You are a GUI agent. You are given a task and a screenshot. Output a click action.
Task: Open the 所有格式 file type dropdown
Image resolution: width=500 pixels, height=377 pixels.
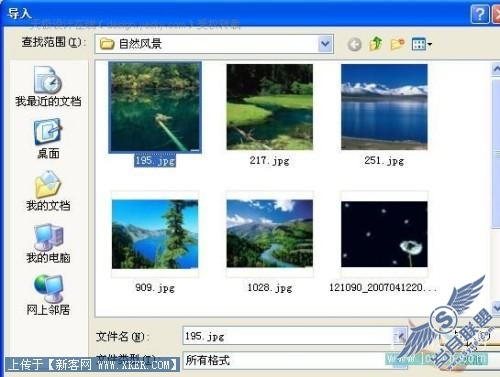[294, 360]
